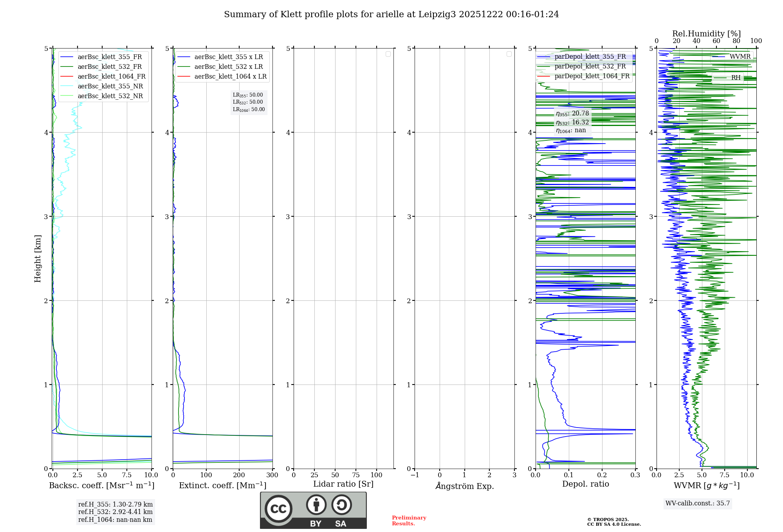Screen dimensions: 783x532
Task: Click the η355: 20.78 annotation
Action: 572,113
